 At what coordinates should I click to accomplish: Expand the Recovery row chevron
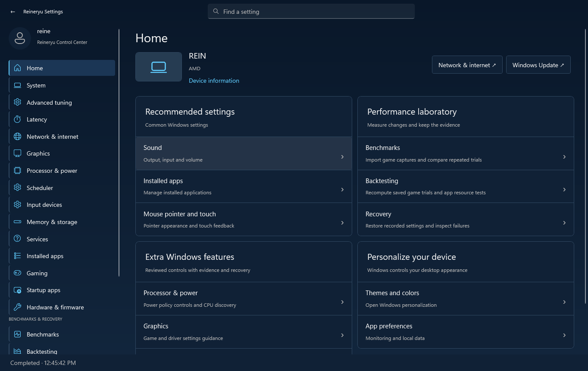[564, 223]
